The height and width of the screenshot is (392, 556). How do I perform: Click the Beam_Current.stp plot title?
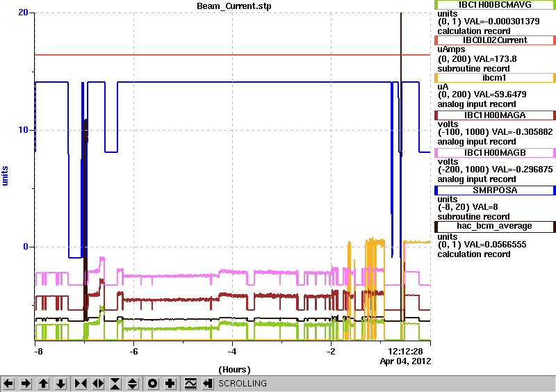pos(234,6)
